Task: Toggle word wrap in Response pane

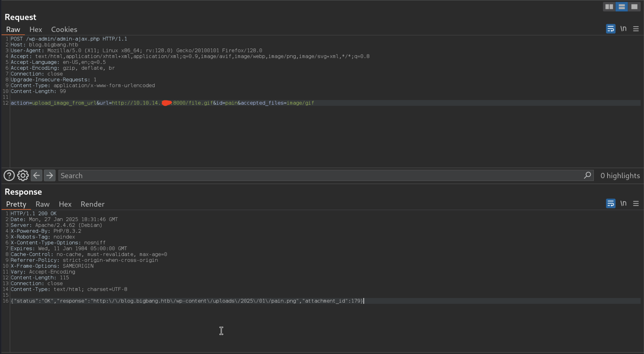Action: tap(611, 204)
